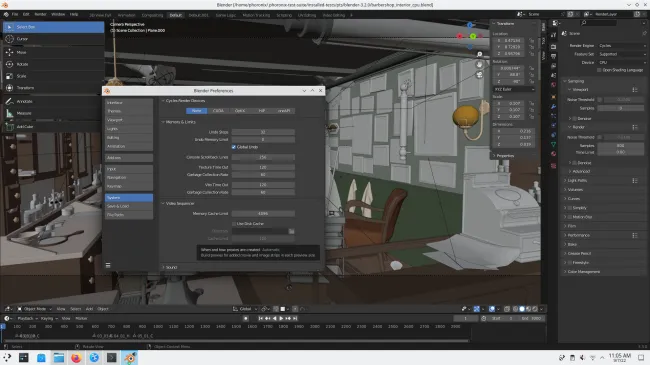Select None as Cycles render device
Viewport: 650px width, 365px height.
(x=196, y=111)
